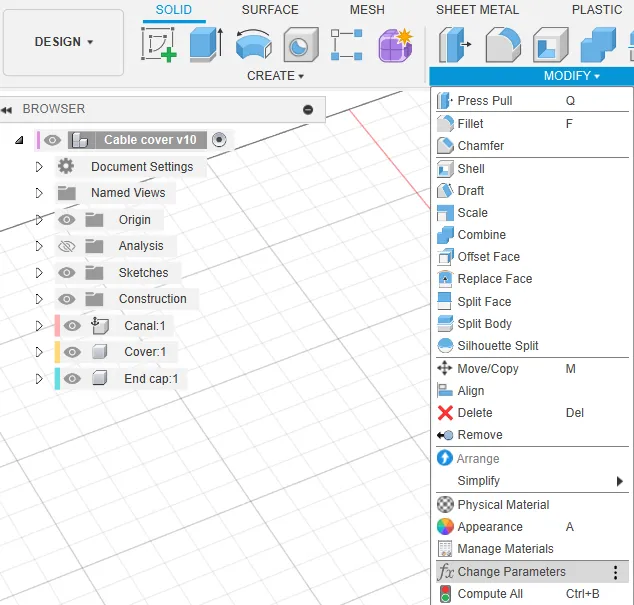This screenshot has width=634, height=605.
Task: Choose Align from the Modify menu
Action: click(x=532, y=391)
